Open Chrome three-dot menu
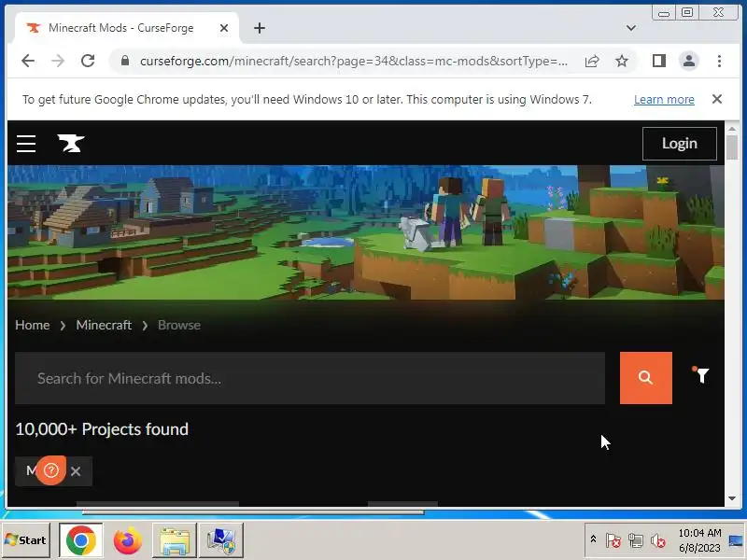 (x=719, y=61)
